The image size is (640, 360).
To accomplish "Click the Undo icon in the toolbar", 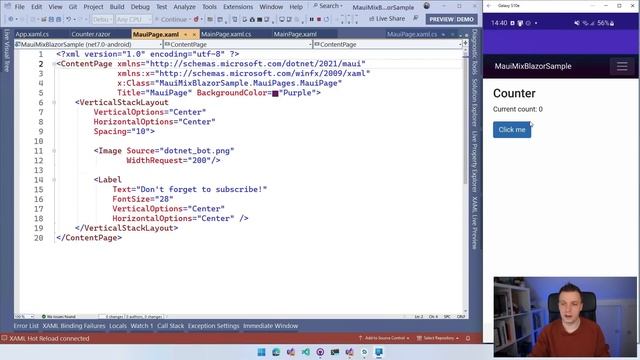I will click(69, 19).
